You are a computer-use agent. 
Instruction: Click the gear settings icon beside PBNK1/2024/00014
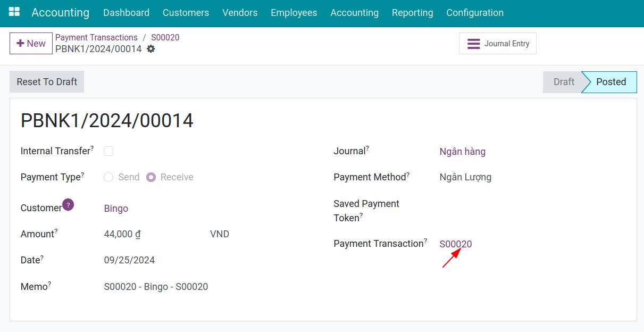(x=151, y=49)
